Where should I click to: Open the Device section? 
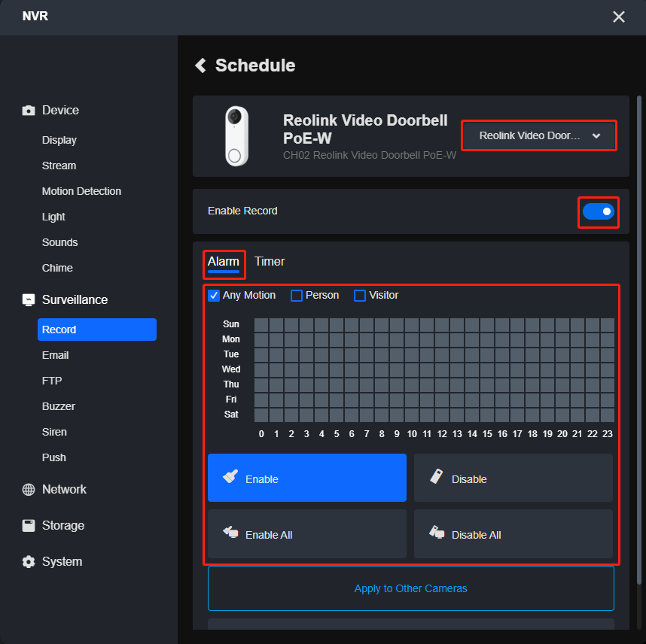pyautogui.click(x=60, y=111)
